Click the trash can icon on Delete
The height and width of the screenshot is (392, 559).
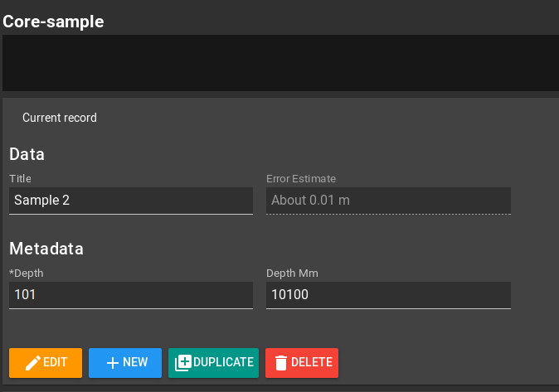click(281, 362)
